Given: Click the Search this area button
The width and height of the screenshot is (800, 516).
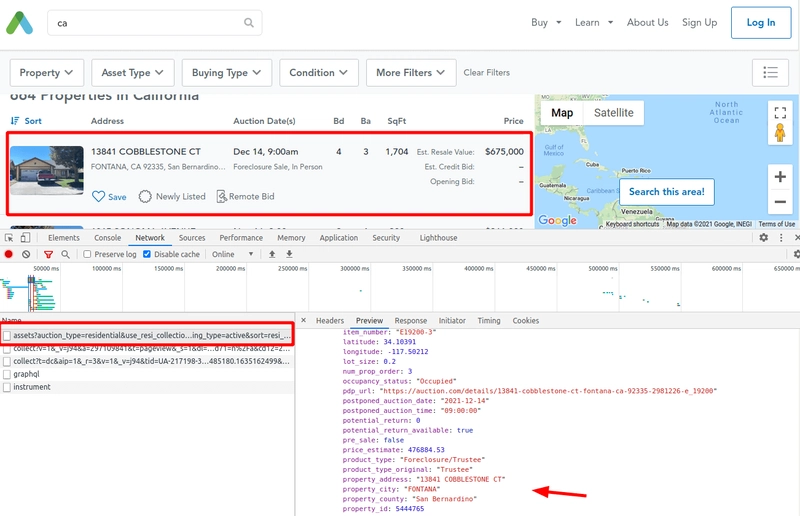Looking at the screenshot, I should click(x=666, y=192).
